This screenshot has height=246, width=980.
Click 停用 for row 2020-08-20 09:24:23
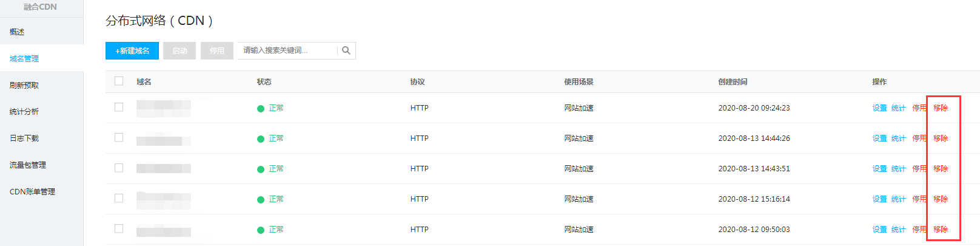point(919,108)
